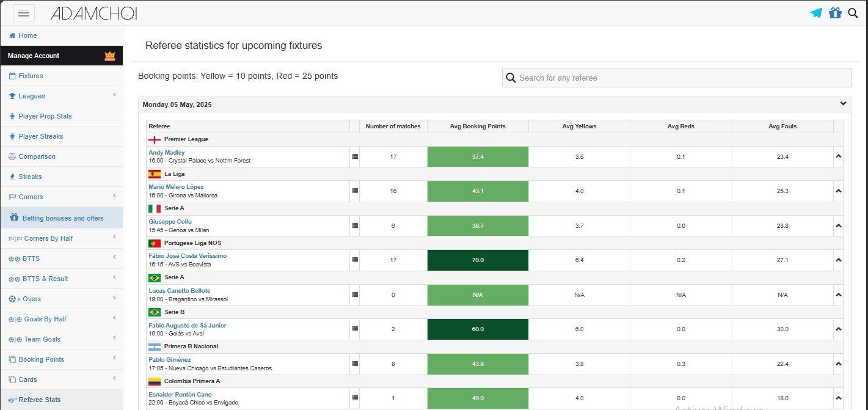Click the Telegram paper plane icon

[816, 13]
